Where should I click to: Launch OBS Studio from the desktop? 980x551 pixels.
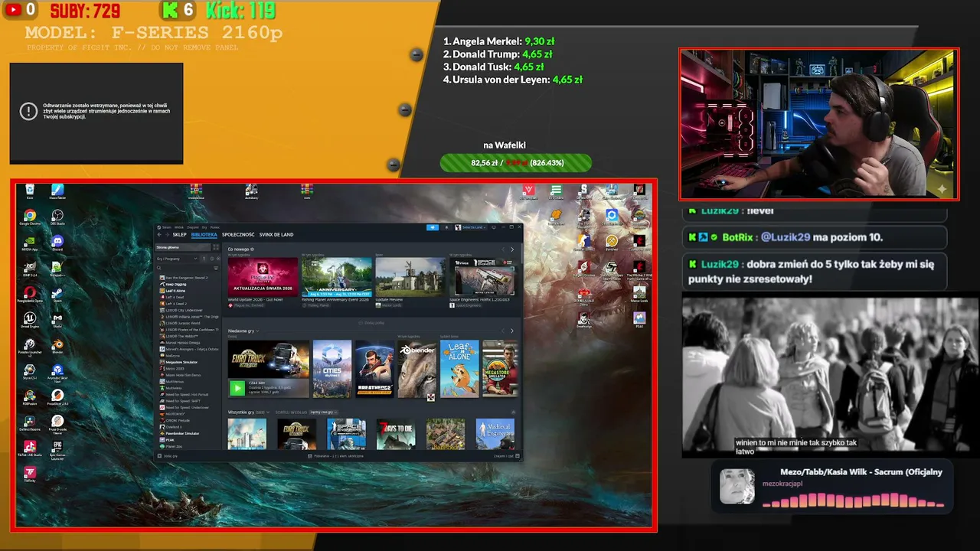[57, 217]
